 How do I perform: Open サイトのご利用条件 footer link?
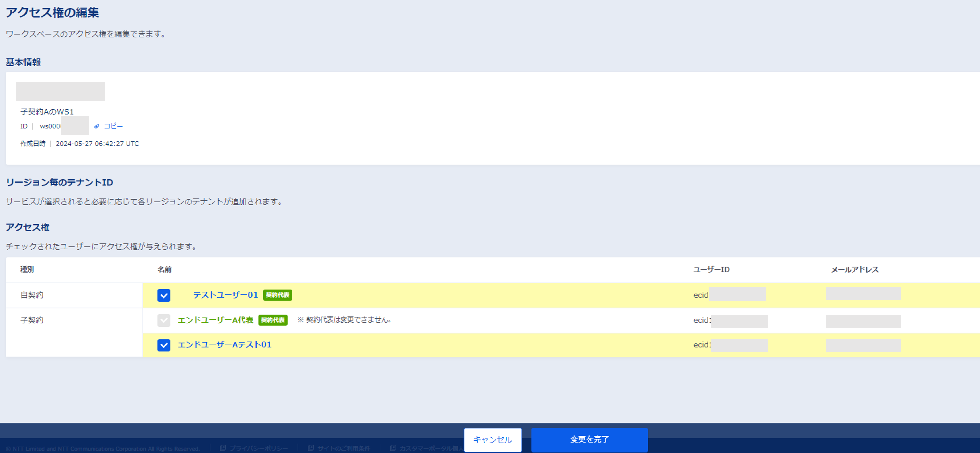(x=343, y=449)
